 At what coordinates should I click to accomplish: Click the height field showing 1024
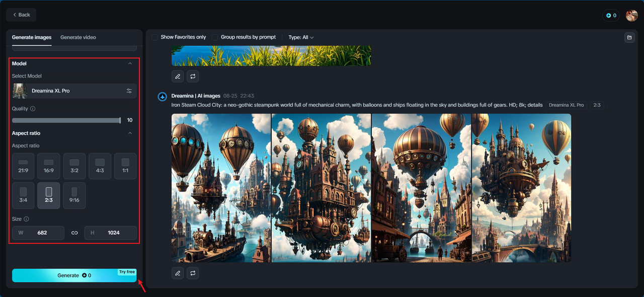(x=111, y=233)
